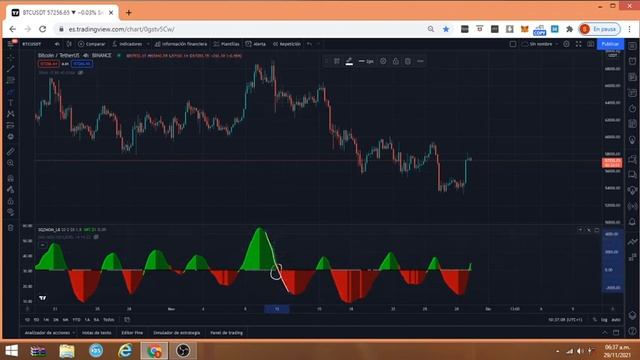Viewport: 640px width, 360px height.
Task: Create an Alerta
Action: 256,44
